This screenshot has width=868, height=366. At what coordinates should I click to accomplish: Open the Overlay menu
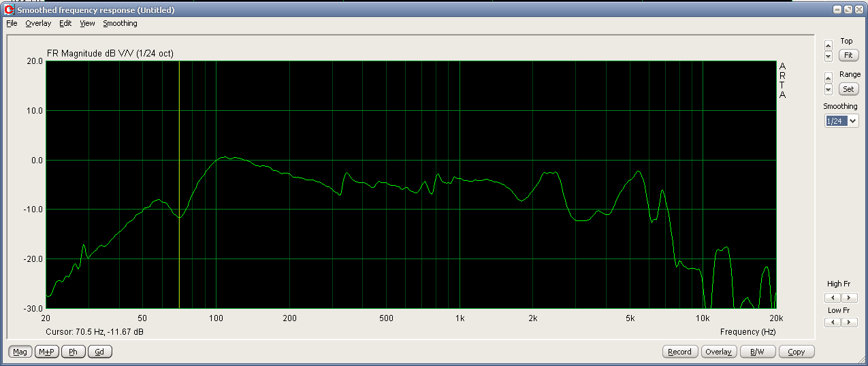tap(38, 23)
